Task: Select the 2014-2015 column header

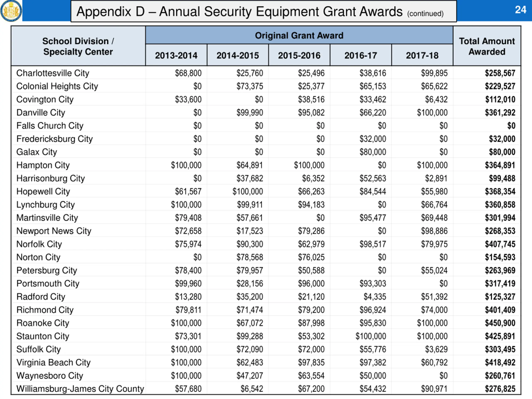Action: 238,55
